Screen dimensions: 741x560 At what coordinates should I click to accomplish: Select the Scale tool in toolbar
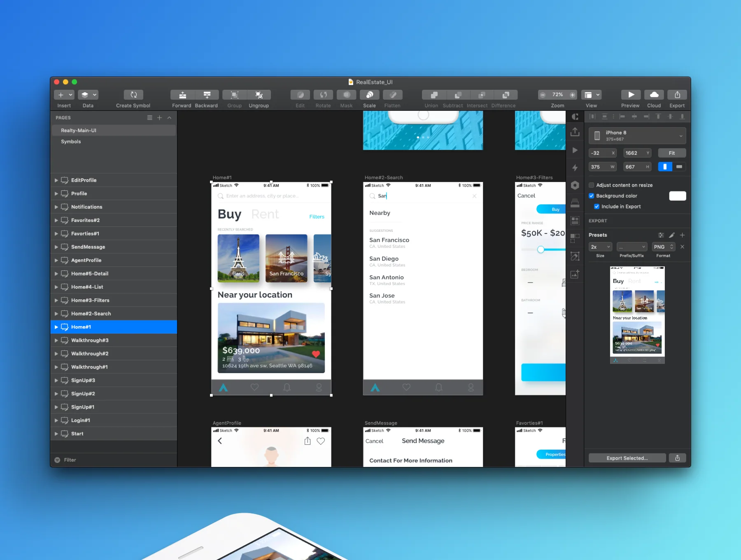[x=370, y=95]
